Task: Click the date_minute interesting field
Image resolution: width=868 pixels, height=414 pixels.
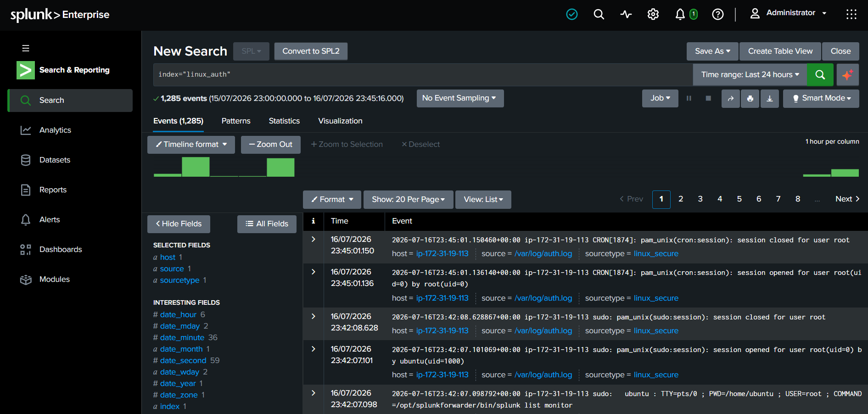Action: (182, 338)
